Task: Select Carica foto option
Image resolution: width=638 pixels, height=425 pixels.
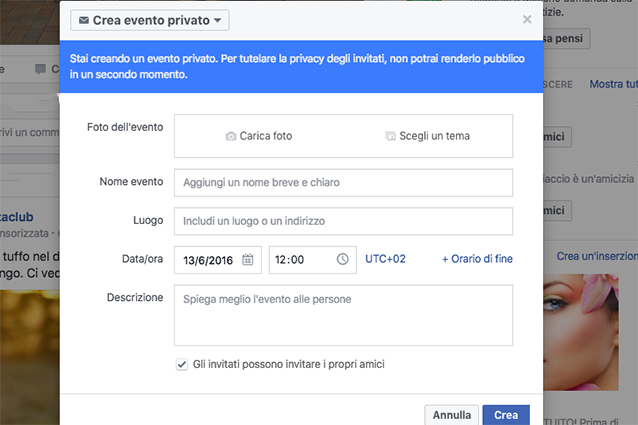Action: click(x=259, y=136)
